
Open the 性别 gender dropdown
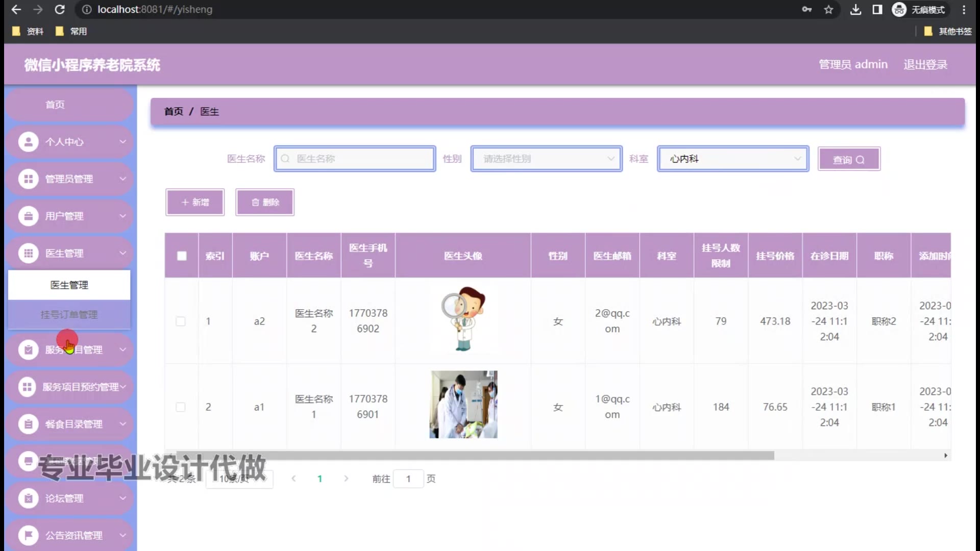pos(546,159)
